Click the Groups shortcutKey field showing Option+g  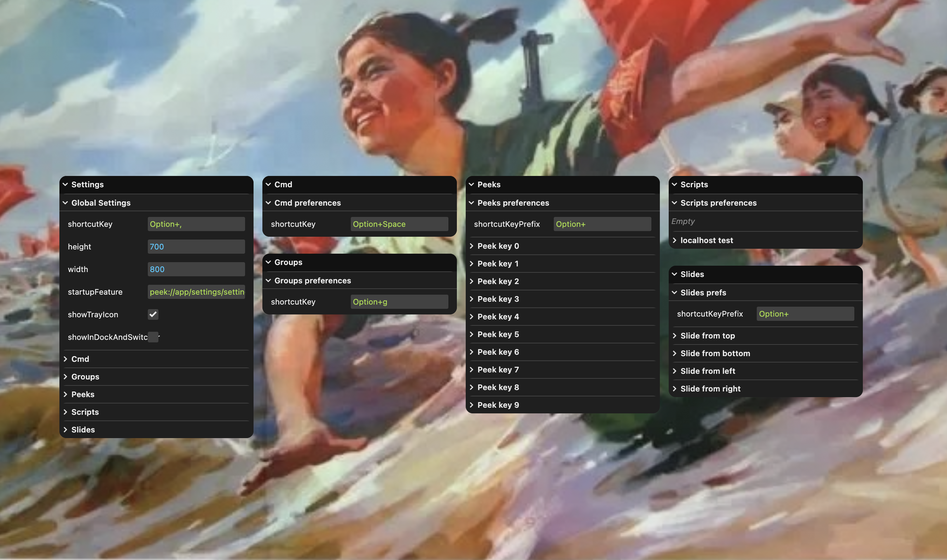click(399, 301)
